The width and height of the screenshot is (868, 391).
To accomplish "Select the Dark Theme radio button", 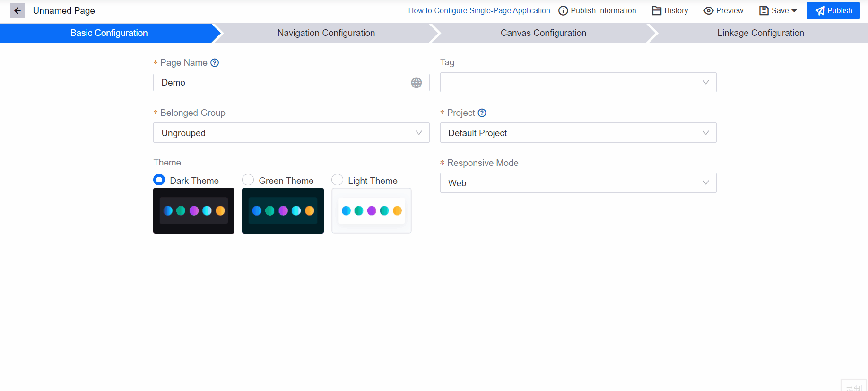I will coord(159,180).
